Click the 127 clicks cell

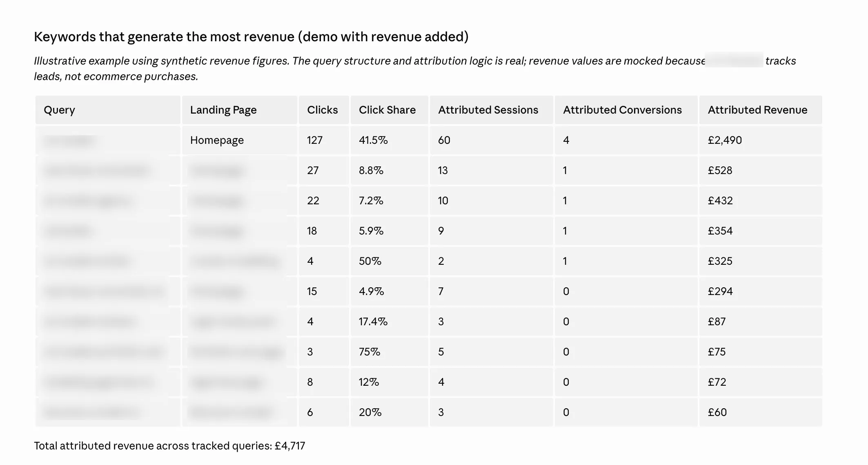coord(315,140)
